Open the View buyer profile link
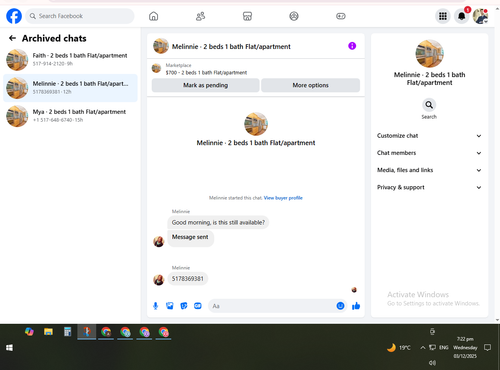 (283, 198)
